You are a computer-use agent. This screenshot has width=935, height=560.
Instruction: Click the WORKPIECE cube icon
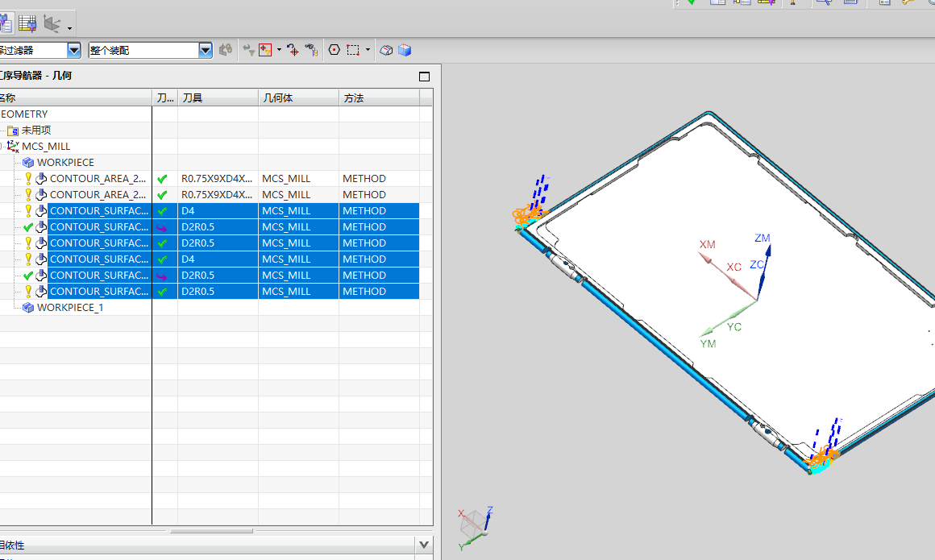[x=28, y=162]
